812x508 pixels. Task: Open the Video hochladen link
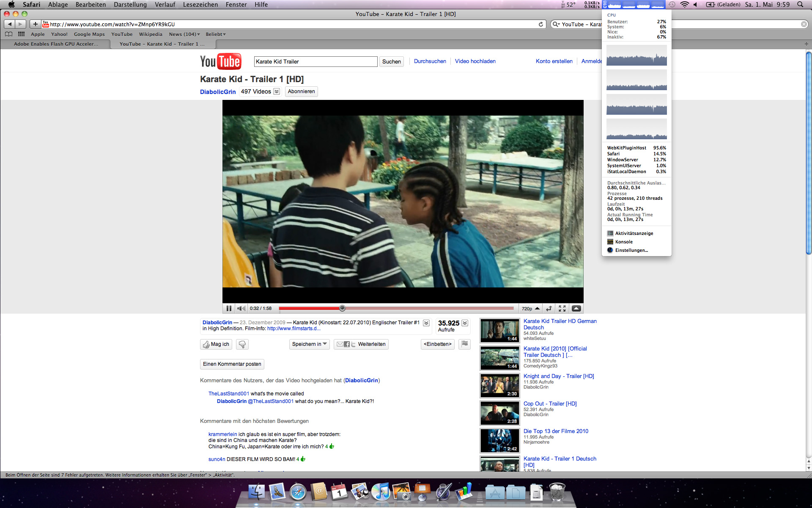click(475, 61)
